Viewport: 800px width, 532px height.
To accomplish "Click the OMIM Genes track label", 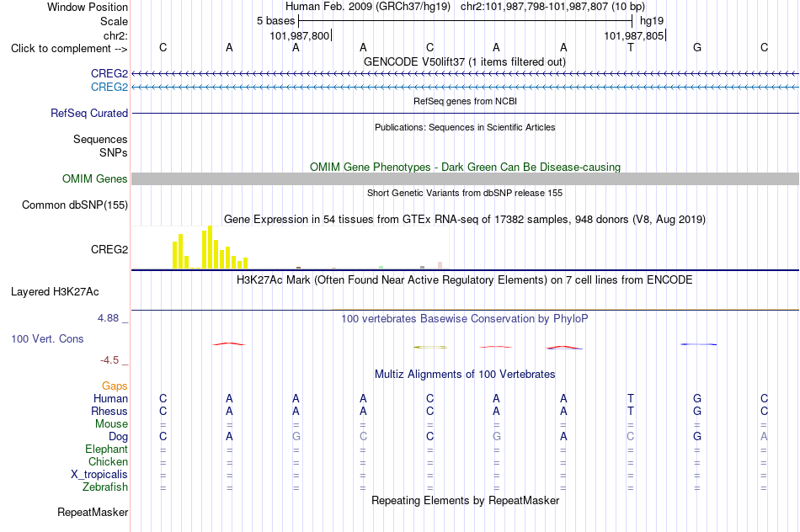I will point(95,178).
